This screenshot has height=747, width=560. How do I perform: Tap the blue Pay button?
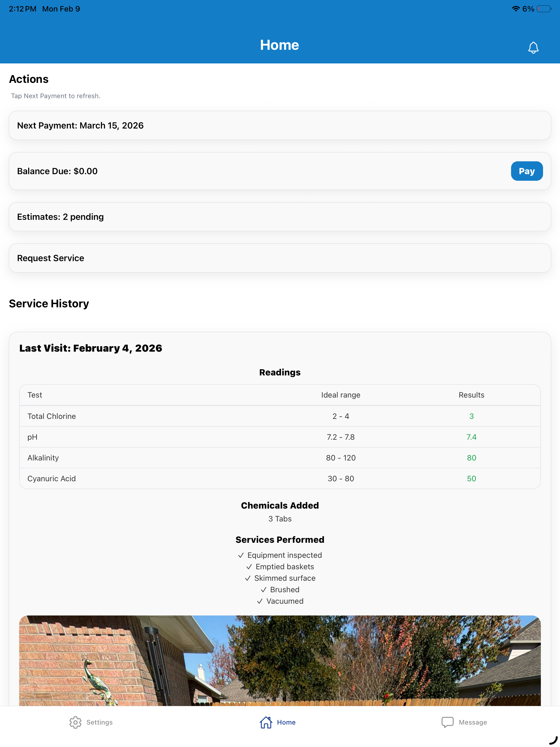click(527, 171)
